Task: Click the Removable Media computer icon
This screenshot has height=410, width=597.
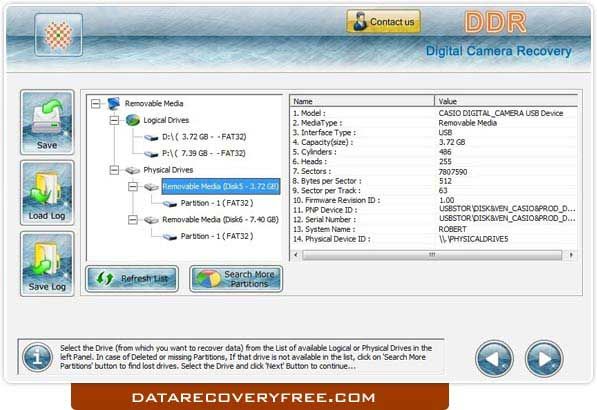Action: point(114,103)
